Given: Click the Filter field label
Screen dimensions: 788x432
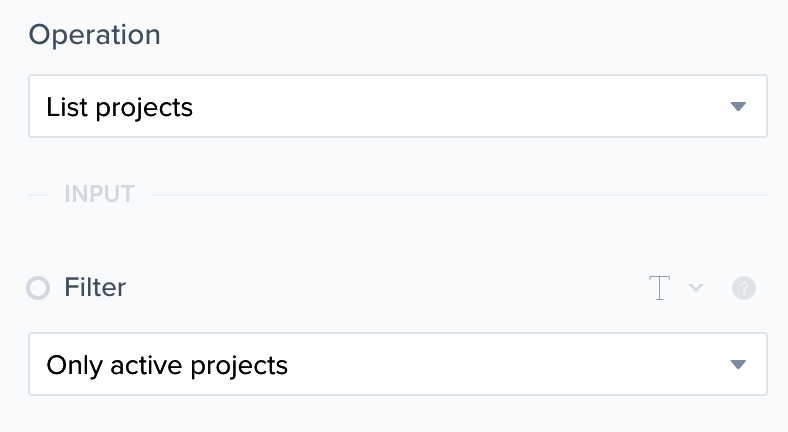Looking at the screenshot, I should [x=95, y=288].
